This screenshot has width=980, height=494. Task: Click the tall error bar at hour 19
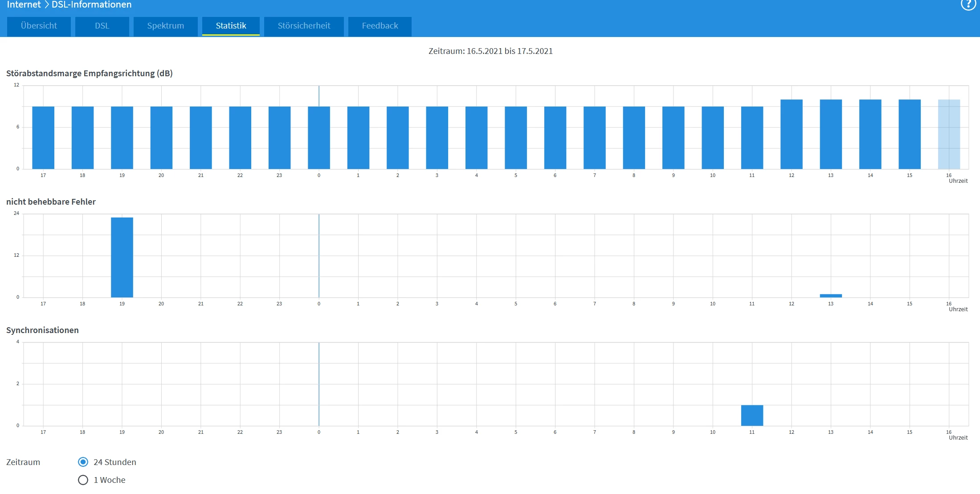(x=122, y=257)
